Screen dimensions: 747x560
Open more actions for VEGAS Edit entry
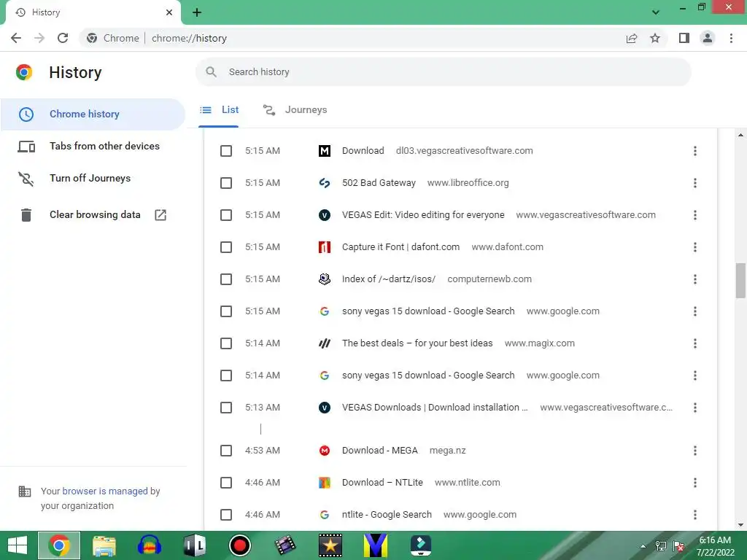coord(695,215)
